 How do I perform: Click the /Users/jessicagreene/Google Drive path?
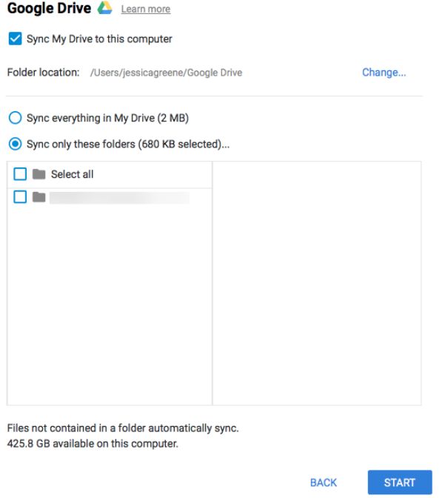166,73
